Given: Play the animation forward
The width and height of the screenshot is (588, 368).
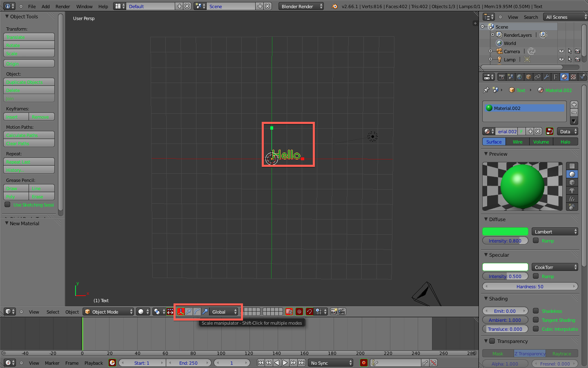Looking at the screenshot, I should [x=285, y=363].
